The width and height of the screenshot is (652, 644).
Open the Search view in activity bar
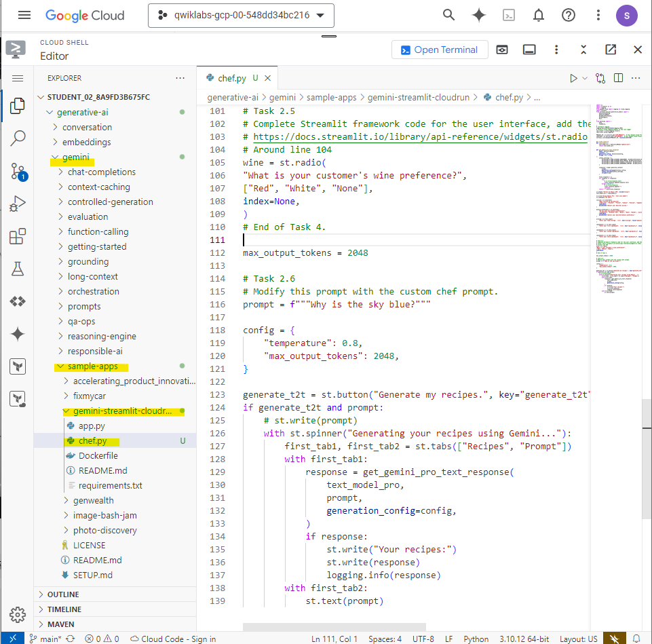(18, 138)
